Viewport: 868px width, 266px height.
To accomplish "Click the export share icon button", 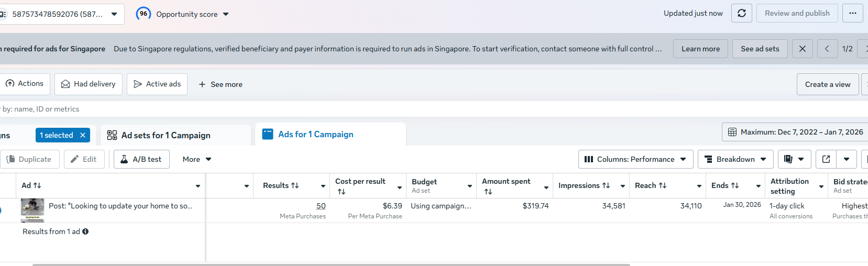I will coord(826,159).
